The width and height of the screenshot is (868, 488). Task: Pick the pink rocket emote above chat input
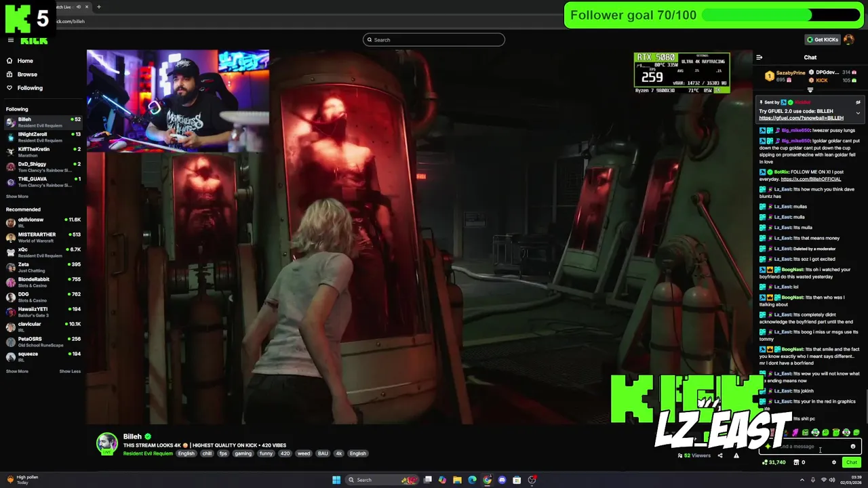point(795,432)
